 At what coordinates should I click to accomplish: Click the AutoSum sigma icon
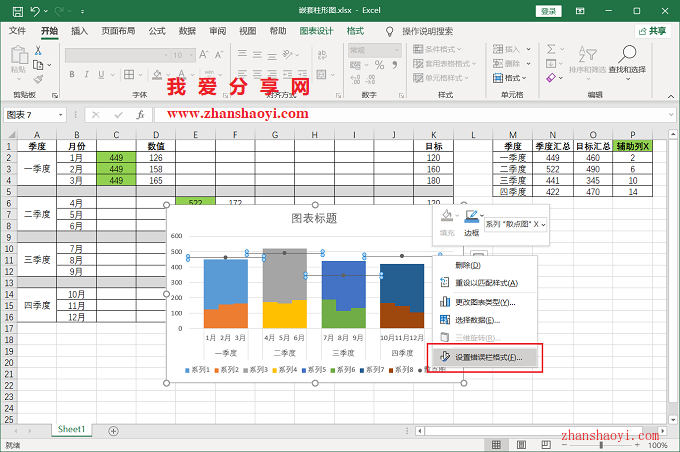pos(551,49)
